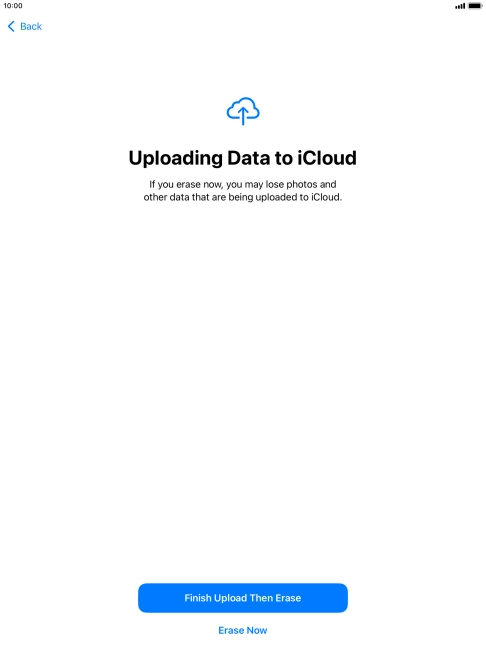The height and width of the screenshot is (648, 486).
Task: Tap the 10:00 clock in status bar
Action: click(x=13, y=6)
